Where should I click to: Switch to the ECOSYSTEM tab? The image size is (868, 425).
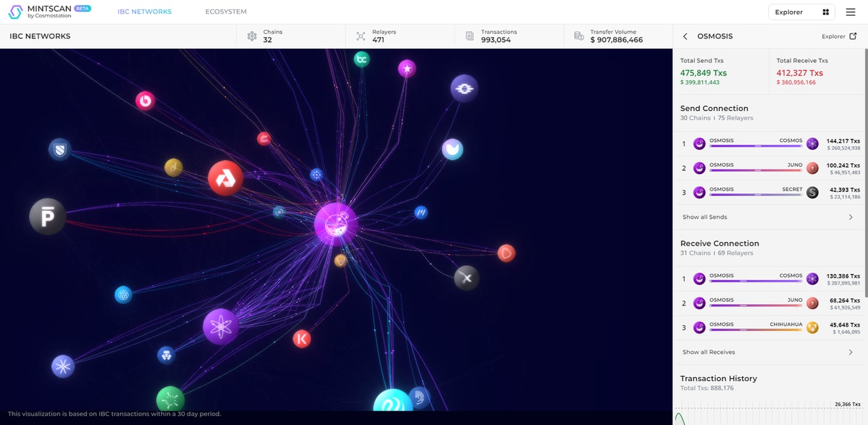[226, 11]
